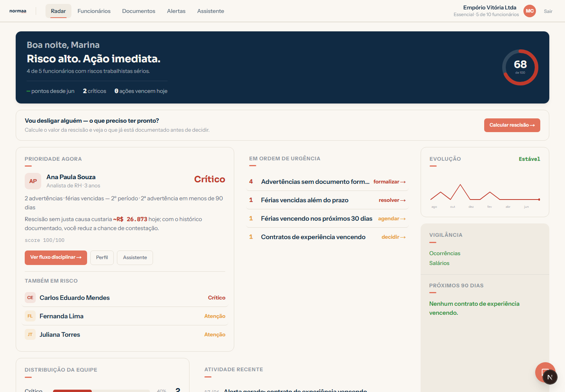This screenshot has height=392, width=565.
Task: Open Ana Paula's Perfil button
Action: [102, 258]
